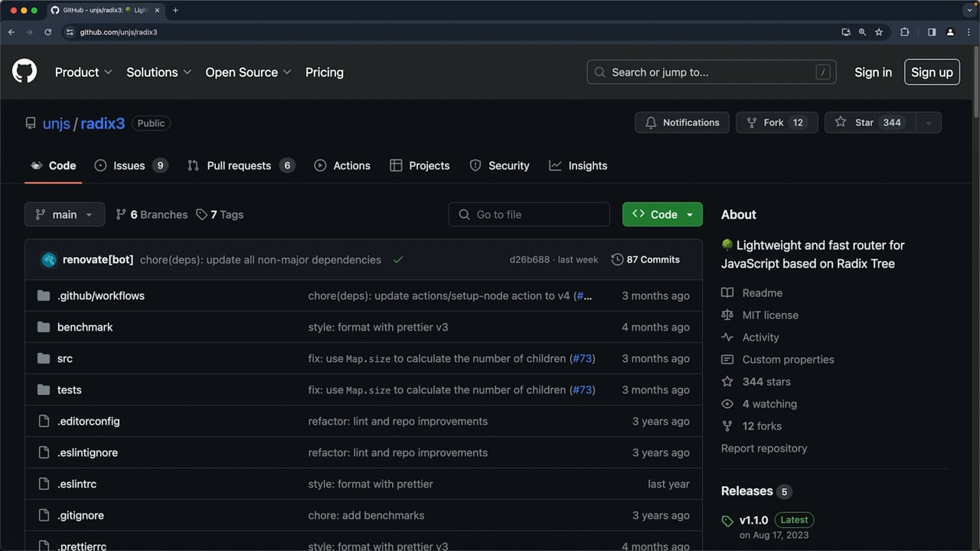Image resolution: width=980 pixels, height=551 pixels.
Task: Open the 7 Tags link
Action: 220,214
